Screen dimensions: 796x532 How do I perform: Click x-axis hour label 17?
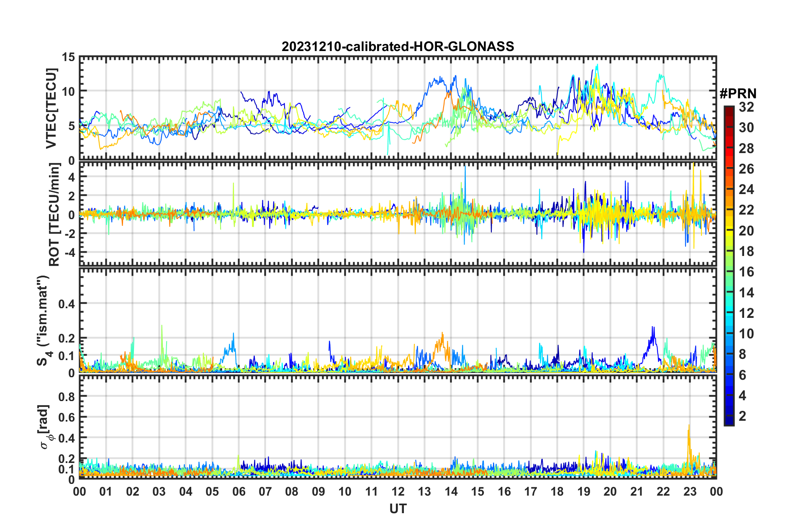point(531,492)
